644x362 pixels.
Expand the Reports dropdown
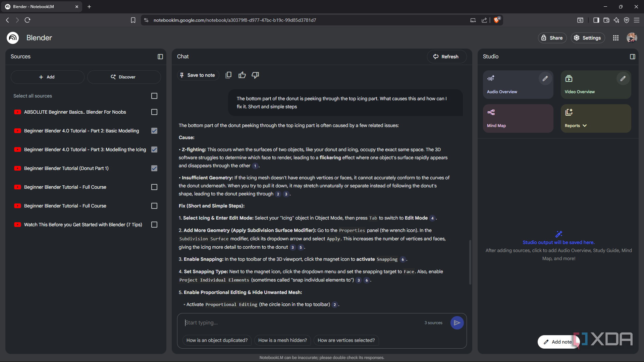[585, 126]
